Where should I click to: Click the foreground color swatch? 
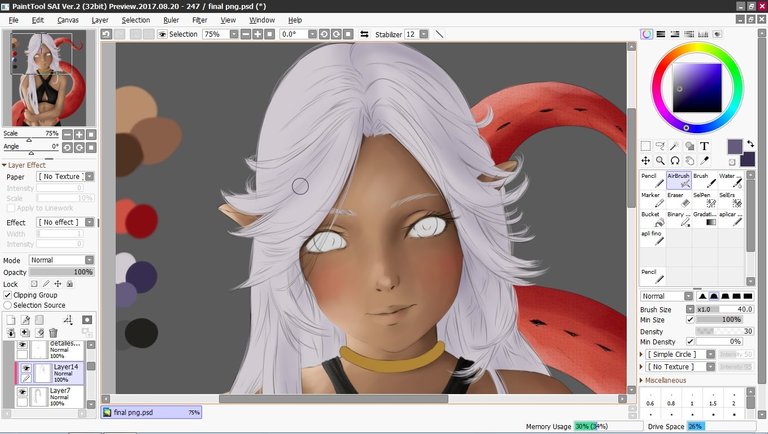735,147
